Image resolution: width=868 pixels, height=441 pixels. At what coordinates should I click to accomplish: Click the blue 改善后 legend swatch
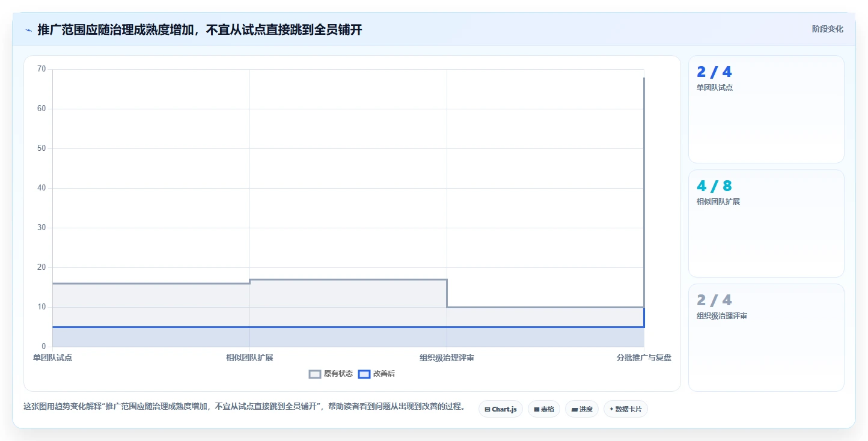[x=364, y=374]
